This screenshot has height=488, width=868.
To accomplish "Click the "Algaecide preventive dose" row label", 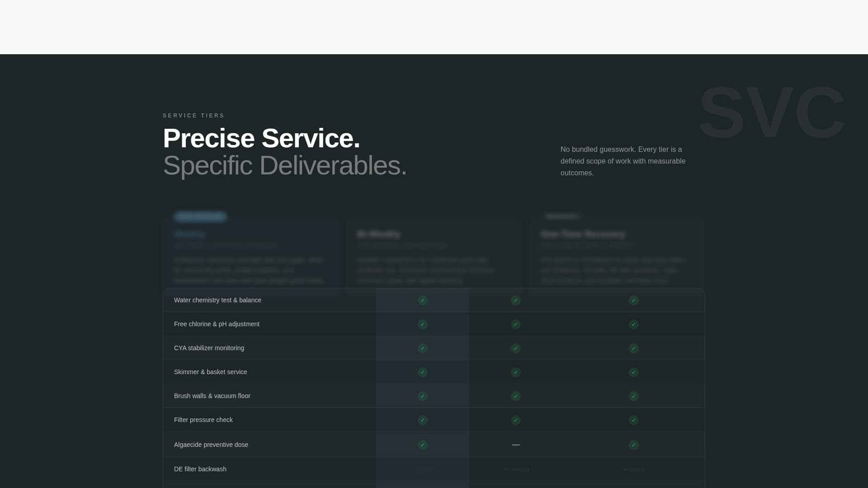I will pos(211,445).
